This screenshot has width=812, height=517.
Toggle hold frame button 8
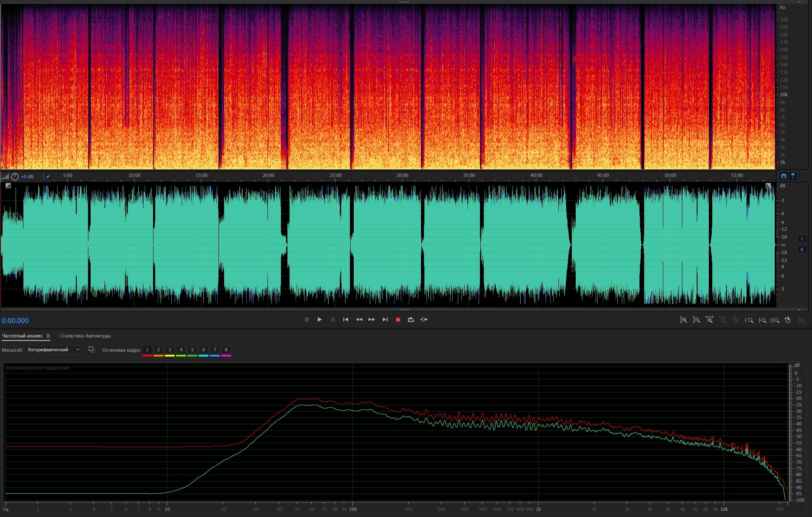[226, 350]
